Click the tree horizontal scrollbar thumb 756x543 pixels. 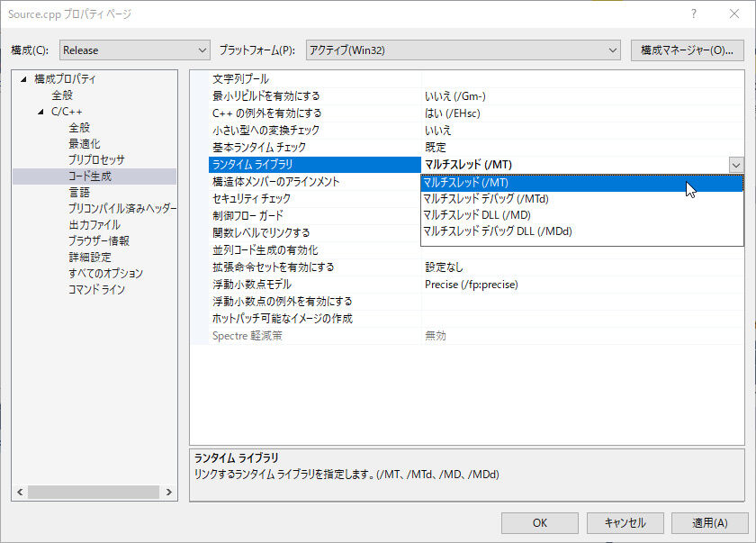[x=94, y=492]
